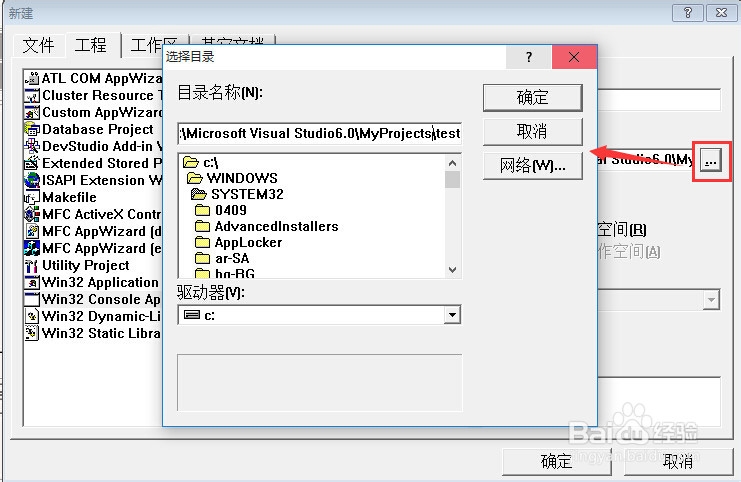Click AppLocker folder icon

pyautogui.click(x=202, y=242)
